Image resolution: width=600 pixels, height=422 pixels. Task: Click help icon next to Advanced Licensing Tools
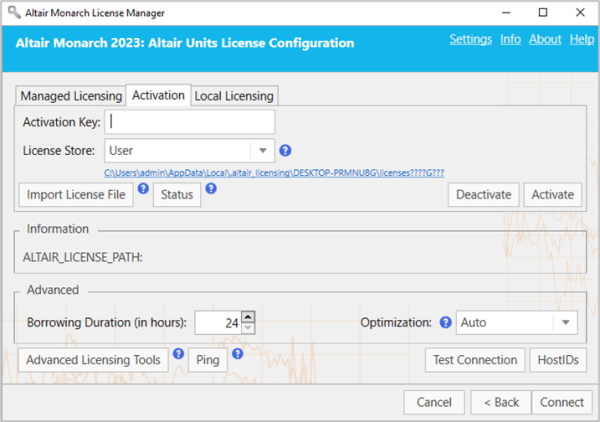[178, 353]
